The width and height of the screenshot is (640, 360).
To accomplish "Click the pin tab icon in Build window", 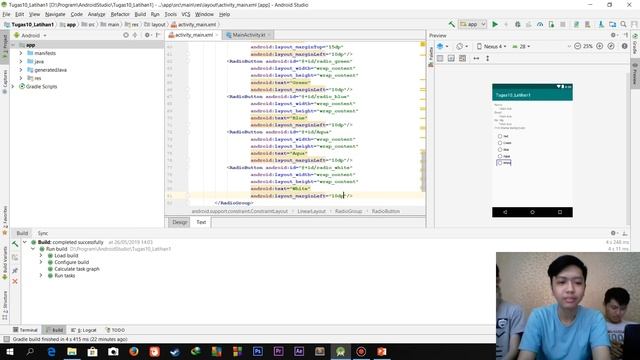I will (15, 271).
